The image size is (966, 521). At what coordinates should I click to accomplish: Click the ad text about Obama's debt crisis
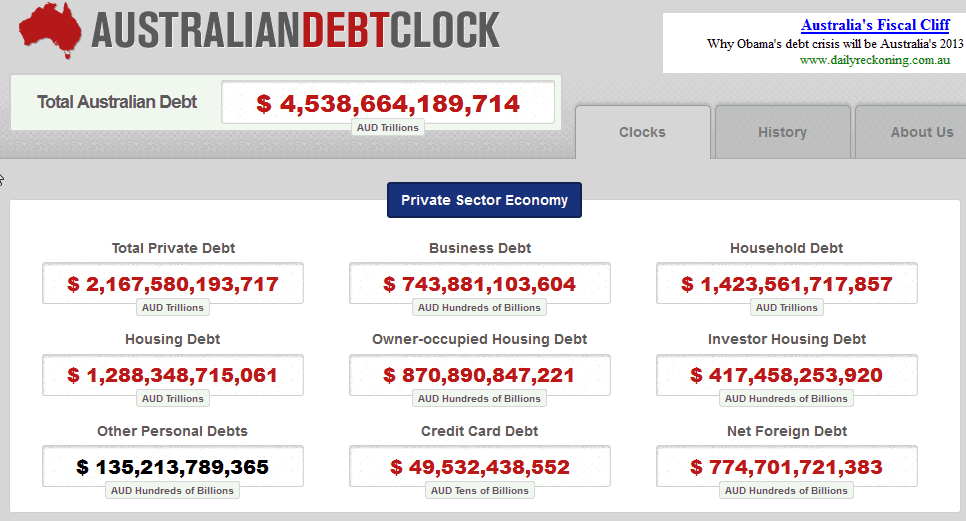[x=834, y=44]
